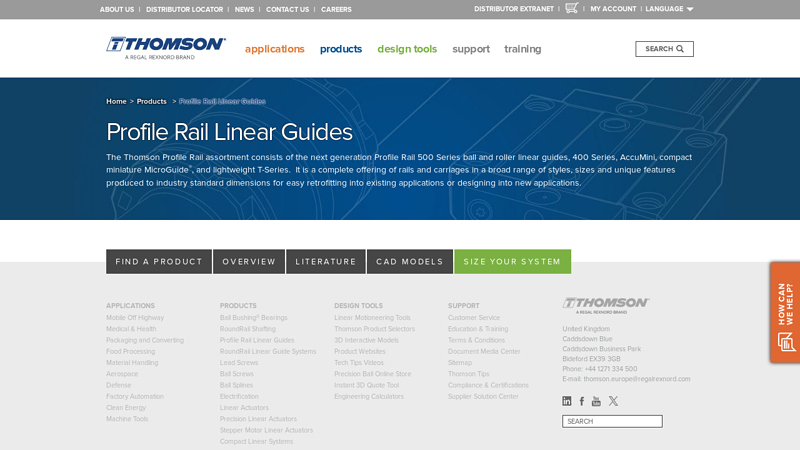This screenshot has height=450, width=800.
Task: Select the Find a Product tab
Action: tap(159, 262)
